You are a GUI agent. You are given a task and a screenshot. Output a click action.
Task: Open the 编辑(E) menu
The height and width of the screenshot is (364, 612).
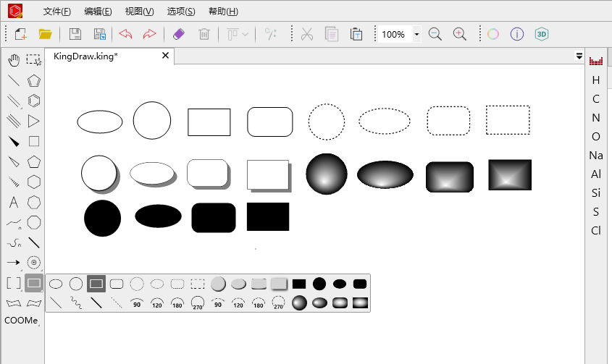(98, 12)
